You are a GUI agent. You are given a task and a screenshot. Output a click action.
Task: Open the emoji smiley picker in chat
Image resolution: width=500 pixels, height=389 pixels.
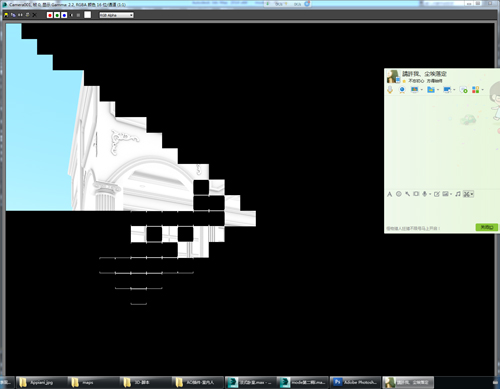coord(399,194)
